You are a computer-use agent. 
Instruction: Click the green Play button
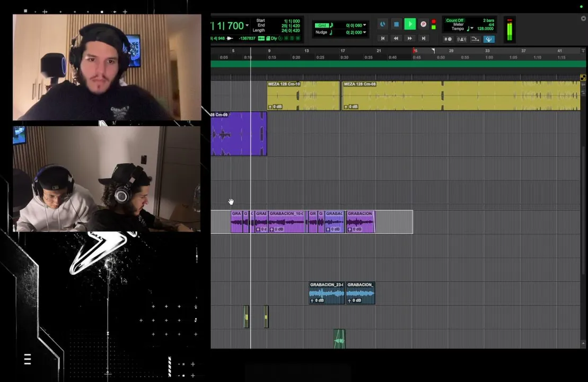[x=410, y=24]
